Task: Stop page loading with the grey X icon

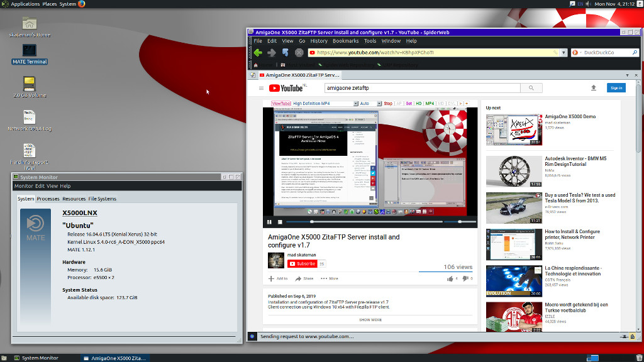Action: (299, 53)
